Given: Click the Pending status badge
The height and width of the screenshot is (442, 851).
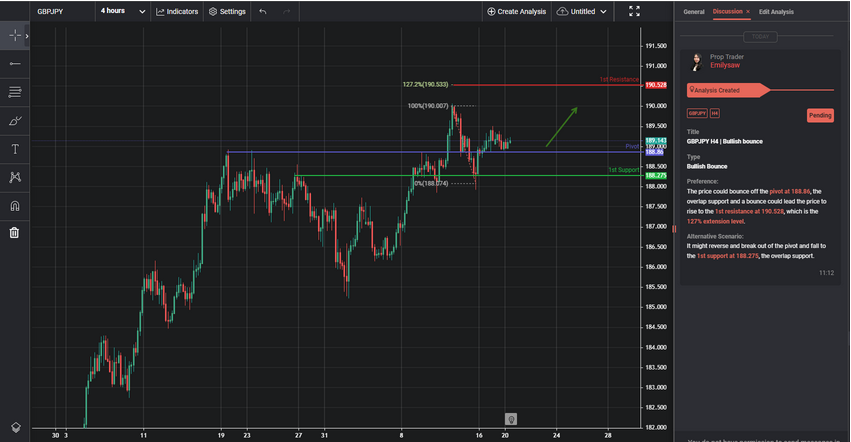Looking at the screenshot, I should click(x=820, y=115).
